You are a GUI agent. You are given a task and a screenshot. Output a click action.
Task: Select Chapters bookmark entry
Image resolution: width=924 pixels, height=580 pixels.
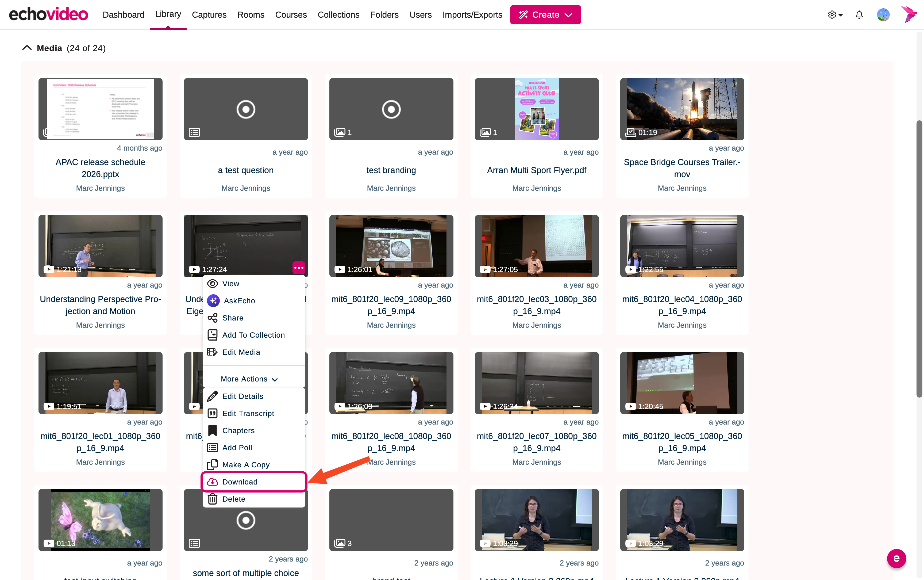[x=254, y=430]
